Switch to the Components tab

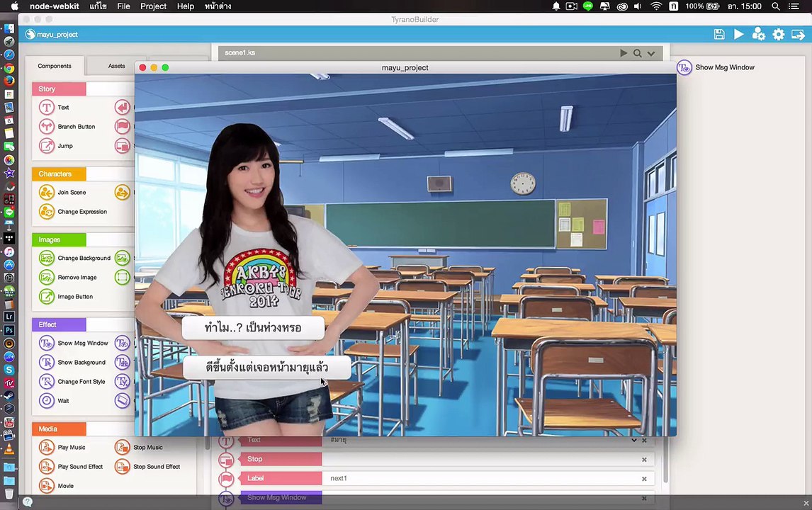55,67
